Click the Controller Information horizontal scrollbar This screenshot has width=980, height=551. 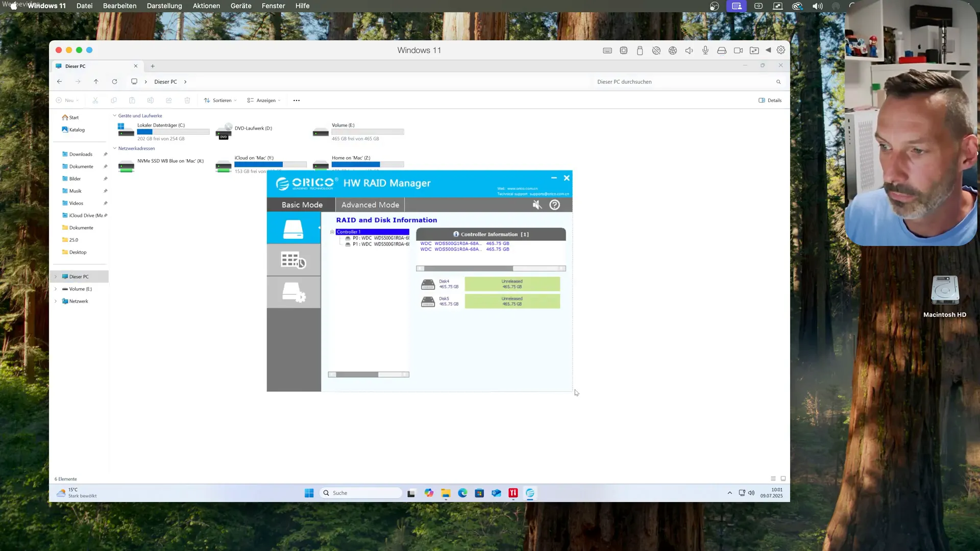click(x=491, y=268)
